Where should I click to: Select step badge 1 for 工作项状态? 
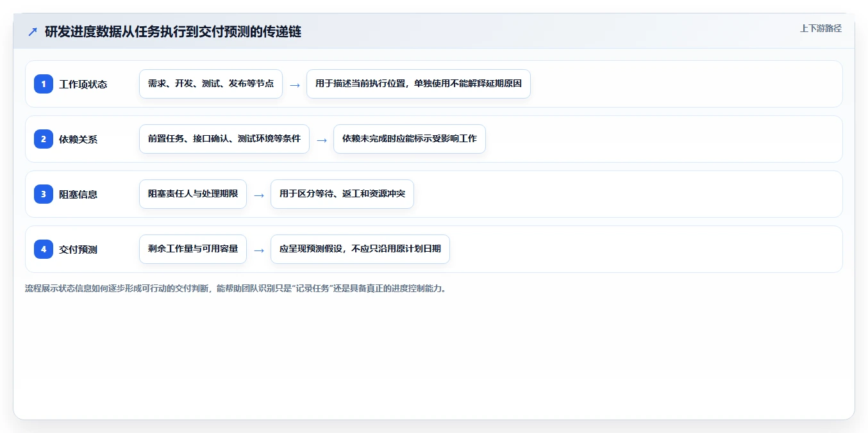tap(44, 84)
